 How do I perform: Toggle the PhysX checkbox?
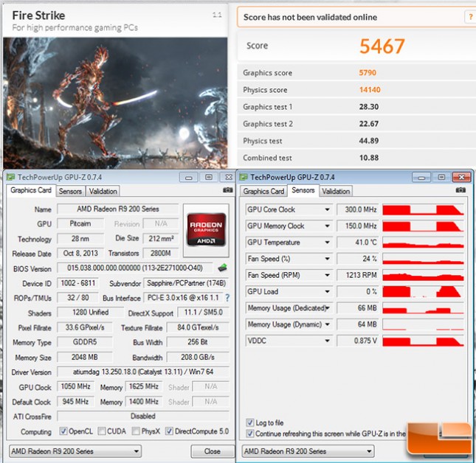pos(137,431)
